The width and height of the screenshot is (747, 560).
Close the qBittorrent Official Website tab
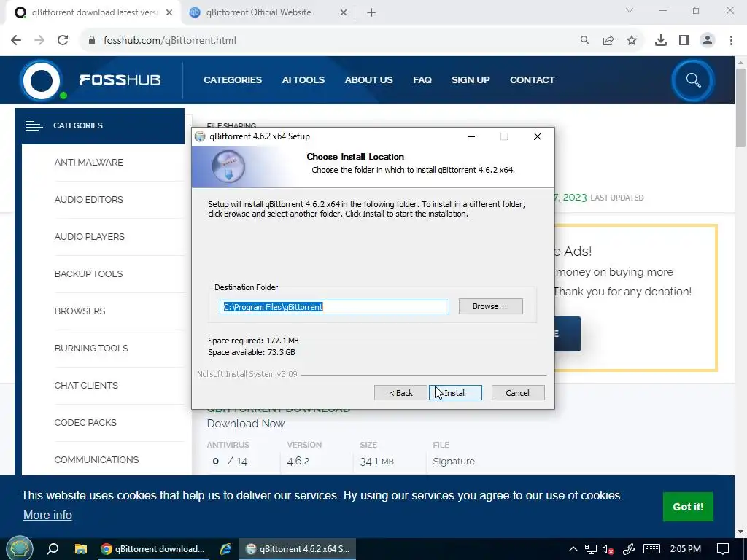344,13
